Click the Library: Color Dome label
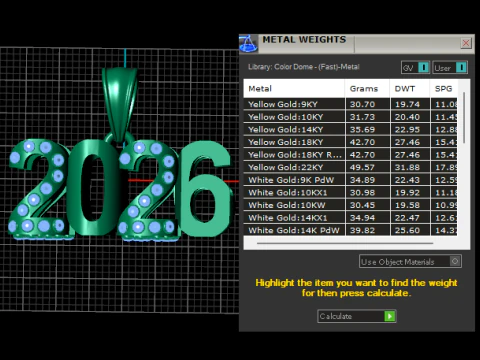480x360 pixels. pyautogui.click(x=303, y=67)
